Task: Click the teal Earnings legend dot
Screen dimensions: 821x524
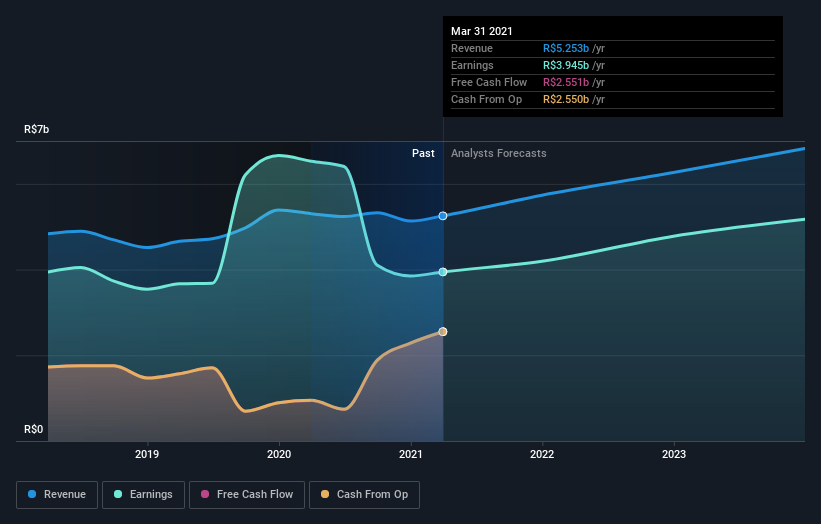Action: tap(118, 494)
